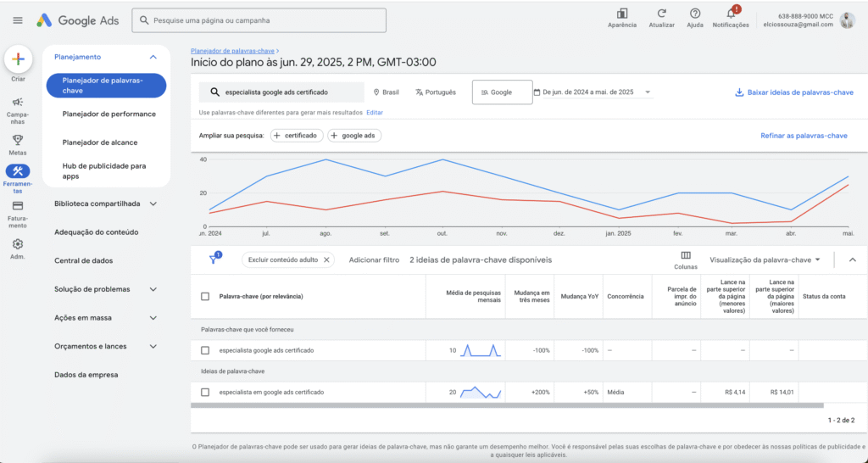Sort by Média de pesquisas mensais column
Screen dimensions: 868x463
click(x=473, y=296)
